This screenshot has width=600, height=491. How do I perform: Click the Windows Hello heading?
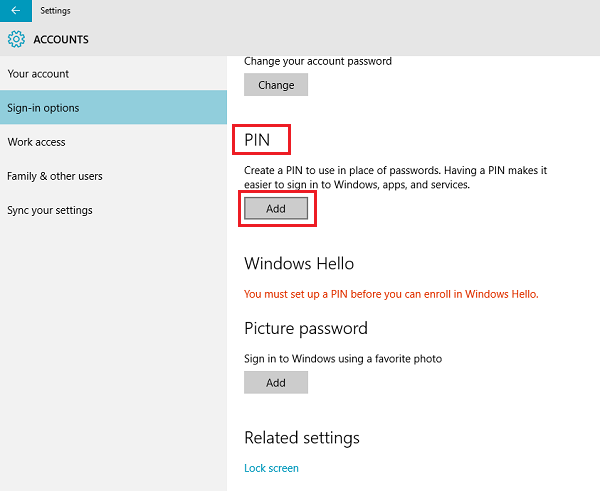[x=299, y=264]
